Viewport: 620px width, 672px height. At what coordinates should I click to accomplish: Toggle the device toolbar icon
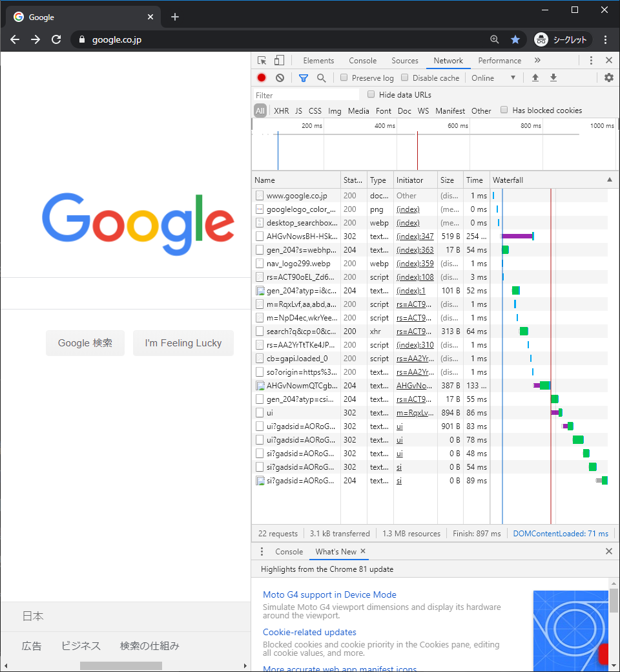point(279,61)
